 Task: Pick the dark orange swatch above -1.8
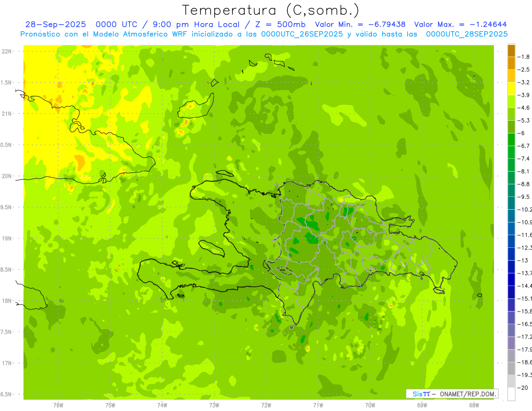pyautogui.click(x=511, y=51)
